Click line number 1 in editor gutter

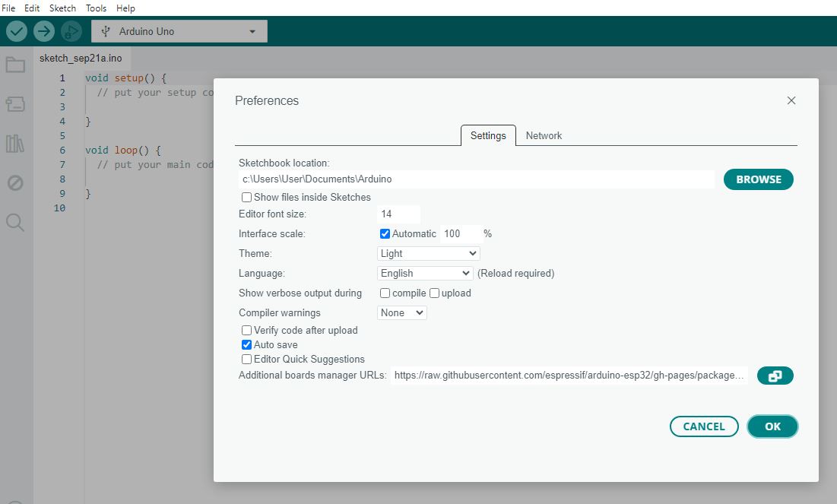(62, 78)
